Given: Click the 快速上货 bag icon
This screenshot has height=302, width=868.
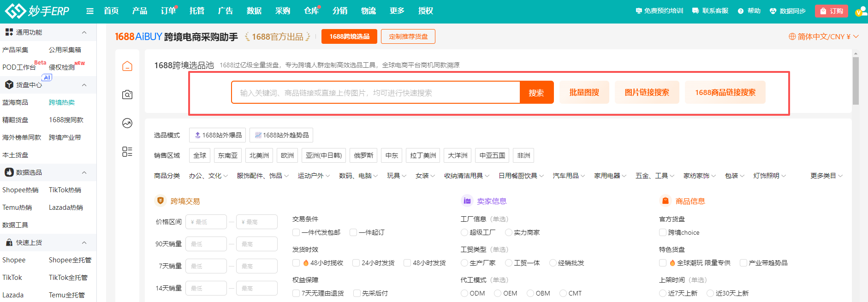Looking at the screenshot, I should 9,243.
